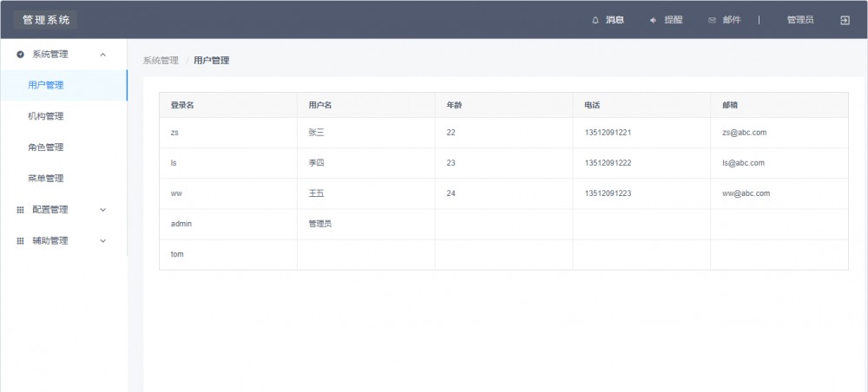
Task: Click the 系统管理 breadcrumb link
Action: tap(161, 61)
